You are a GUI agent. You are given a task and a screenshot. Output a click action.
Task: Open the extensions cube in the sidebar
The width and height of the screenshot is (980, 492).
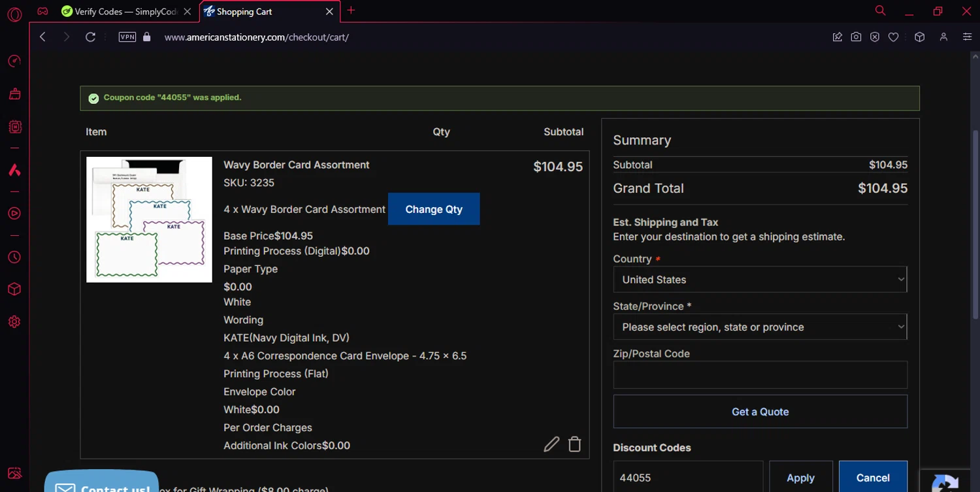14,289
